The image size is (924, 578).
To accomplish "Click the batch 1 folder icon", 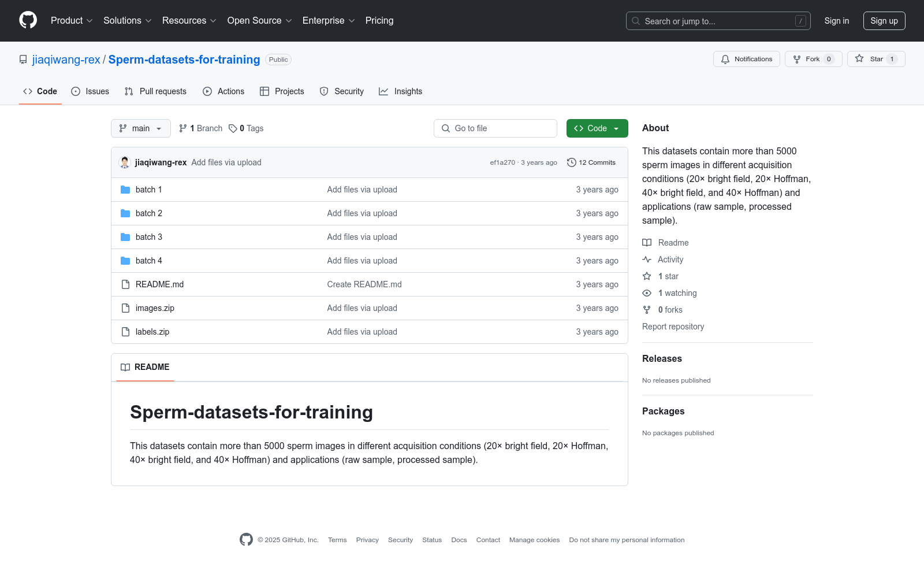I will click(x=125, y=190).
